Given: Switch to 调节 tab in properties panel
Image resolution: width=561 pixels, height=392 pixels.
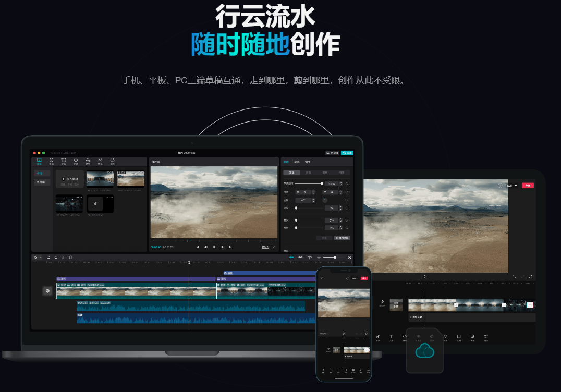Looking at the screenshot, I should point(308,162).
